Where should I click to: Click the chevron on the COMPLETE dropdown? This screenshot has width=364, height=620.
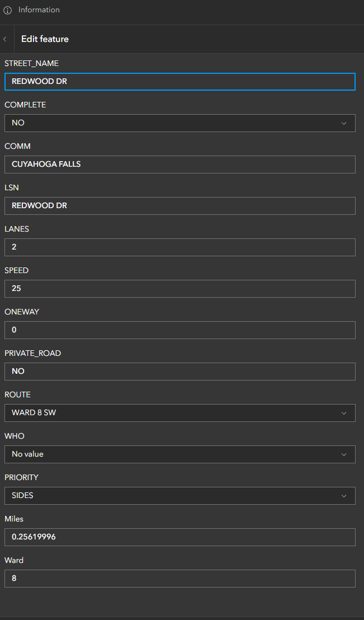(x=344, y=123)
